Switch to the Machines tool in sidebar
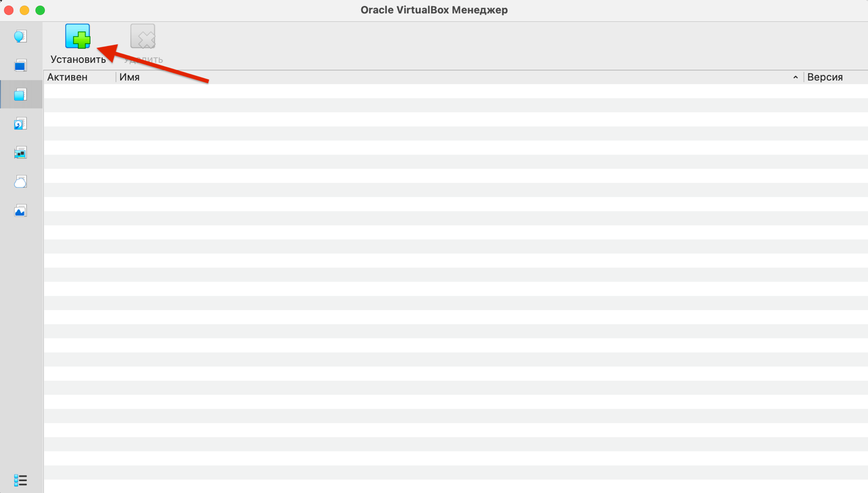The width and height of the screenshot is (868, 493). tap(20, 65)
